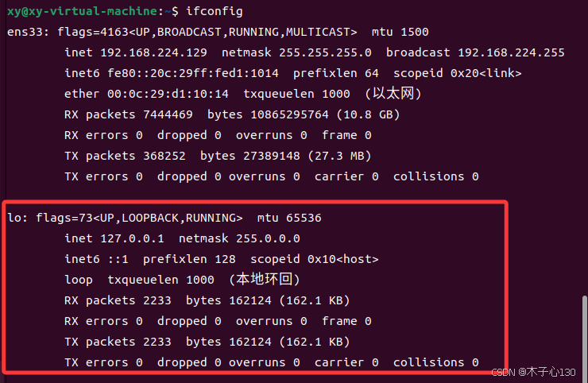Click the ens33 interface name

pos(25,32)
